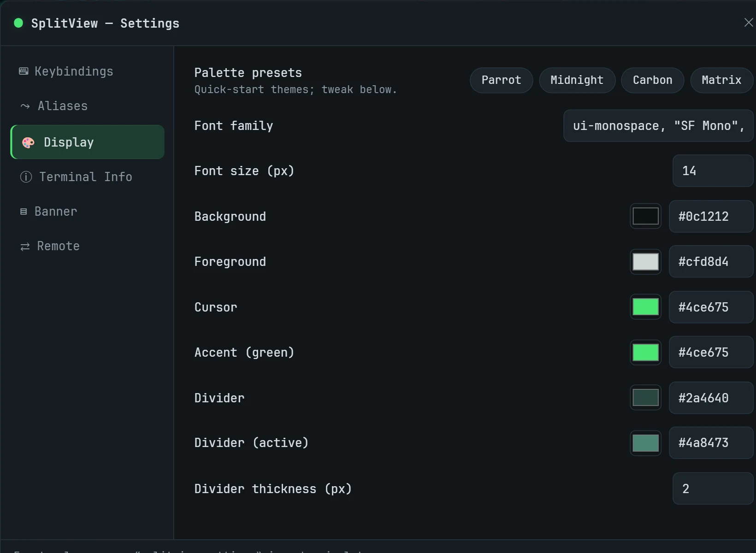Viewport: 756px width, 553px height.
Task: Click the info icon beside Terminal Info
Action: [26, 177]
